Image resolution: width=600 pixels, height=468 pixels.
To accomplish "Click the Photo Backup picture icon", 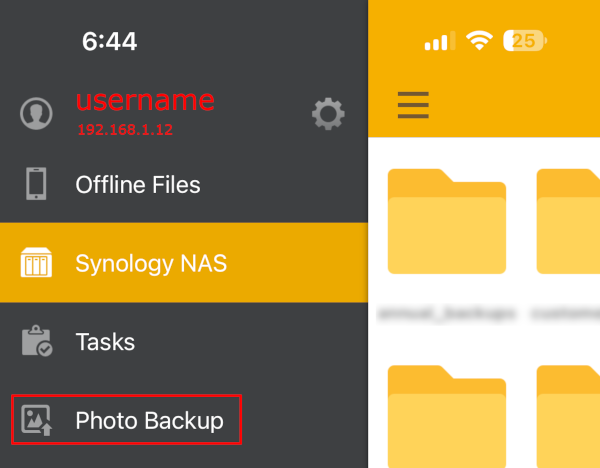I will (36, 421).
